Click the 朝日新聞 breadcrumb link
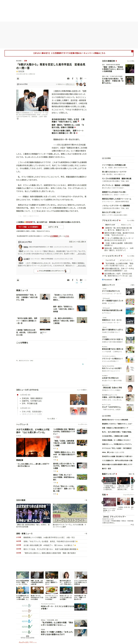The height and width of the screenshot is (644, 138). 19,61
